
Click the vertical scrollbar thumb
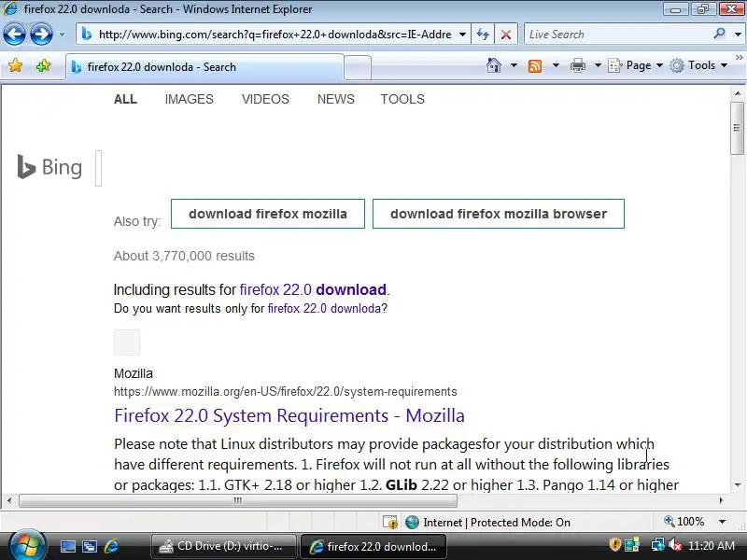pos(738,128)
